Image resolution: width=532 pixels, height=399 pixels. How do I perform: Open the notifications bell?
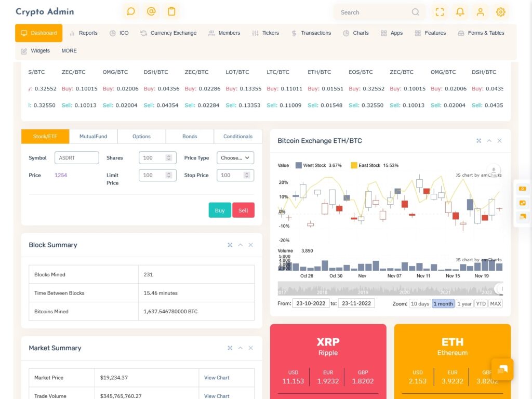coord(460,12)
